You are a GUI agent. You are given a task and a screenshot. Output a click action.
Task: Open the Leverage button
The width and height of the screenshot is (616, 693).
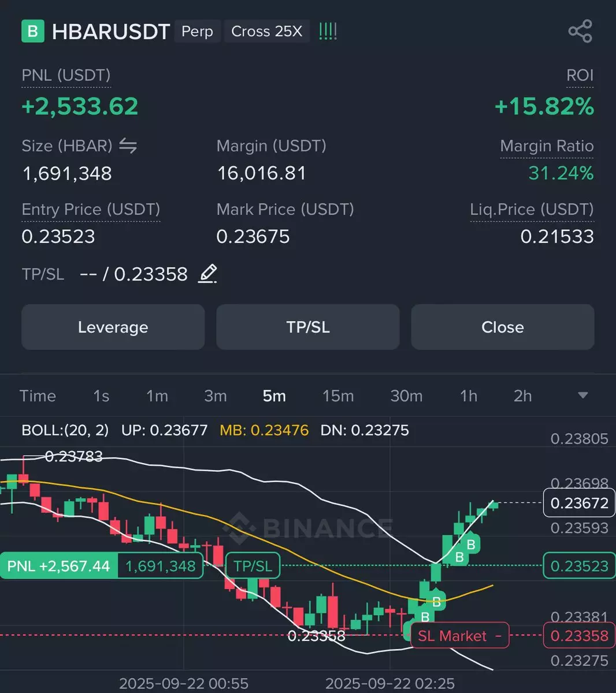point(113,327)
